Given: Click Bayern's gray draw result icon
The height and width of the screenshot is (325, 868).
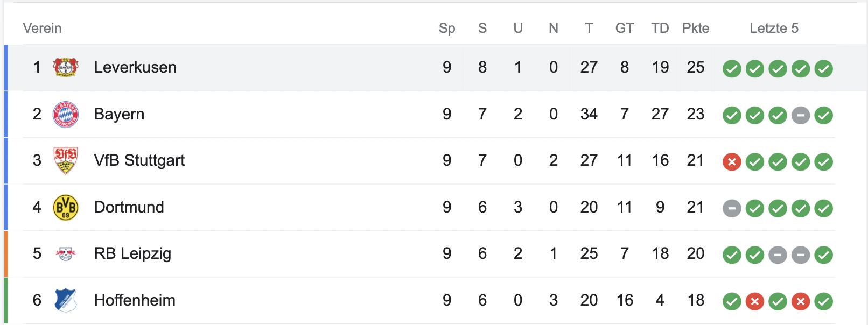Looking at the screenshot, I should tap(801, 115).
